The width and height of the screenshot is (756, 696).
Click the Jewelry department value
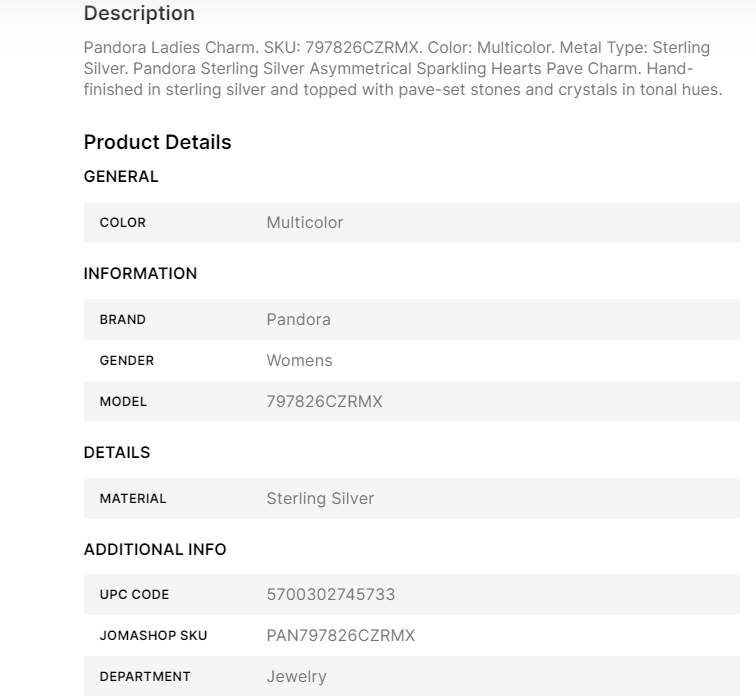(297, 676)
